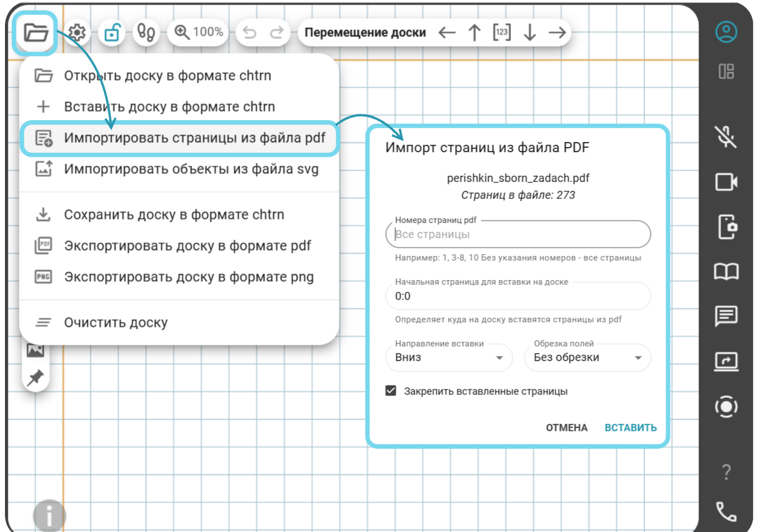Choose Сохранить доску в формате chtrn
Viewport: 763px width, 532px height.
pyautogui.click(x=179, y=215)
